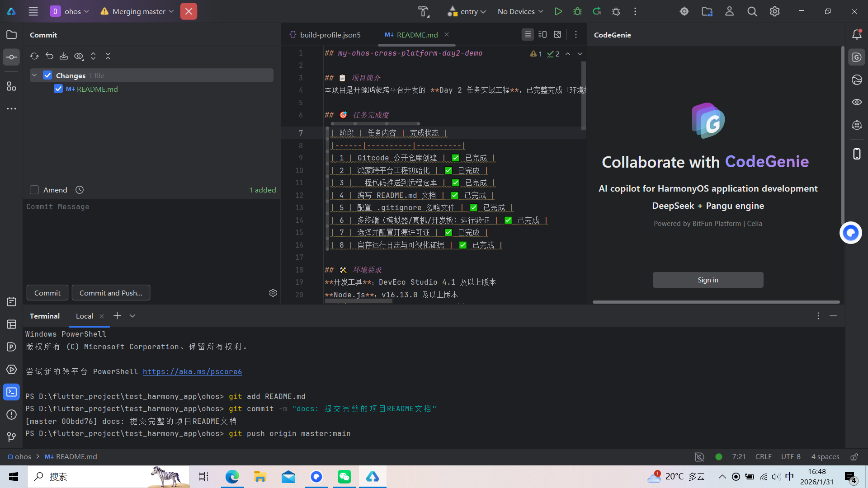Viewport: 868px width, 488px height.
Task: Open the Version Control git branch sidebar icon
Action: 11,437
